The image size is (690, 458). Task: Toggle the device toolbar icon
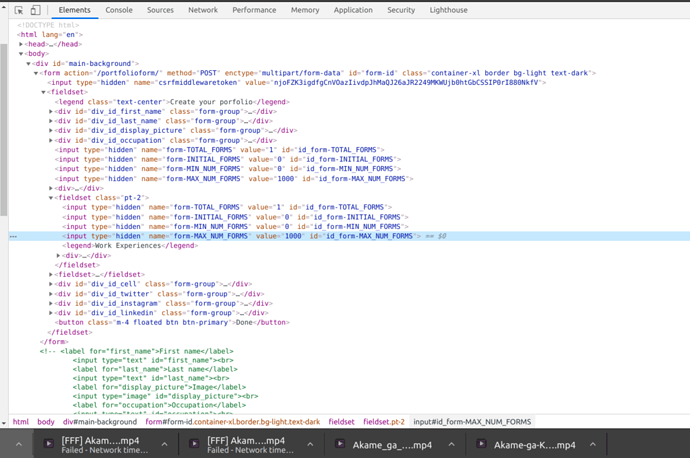[35, 10]
